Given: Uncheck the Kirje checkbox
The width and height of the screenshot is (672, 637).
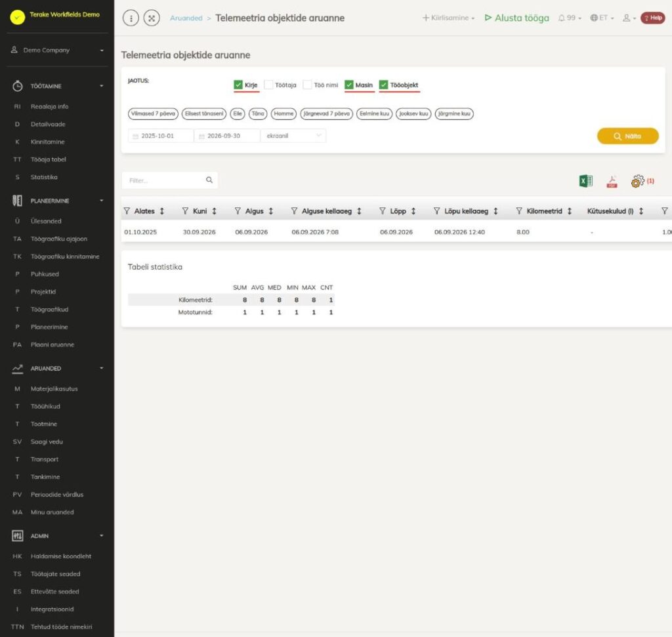Looking at the screenshot, I should click(x=238, y=85).
